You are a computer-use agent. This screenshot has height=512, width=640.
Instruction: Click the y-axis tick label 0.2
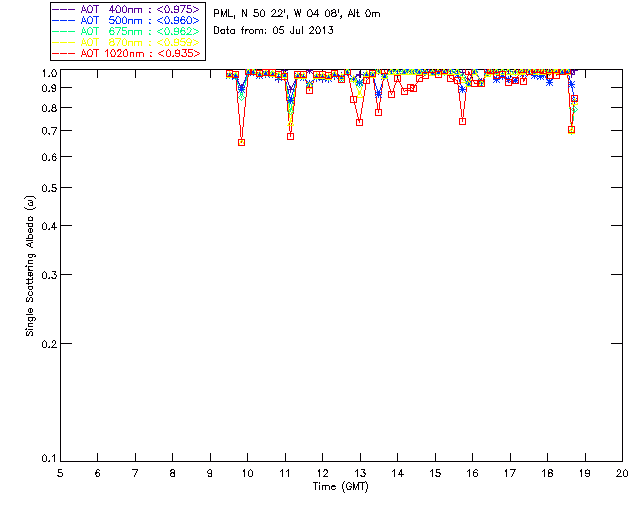pyautogui.click(x=49, y=344)
